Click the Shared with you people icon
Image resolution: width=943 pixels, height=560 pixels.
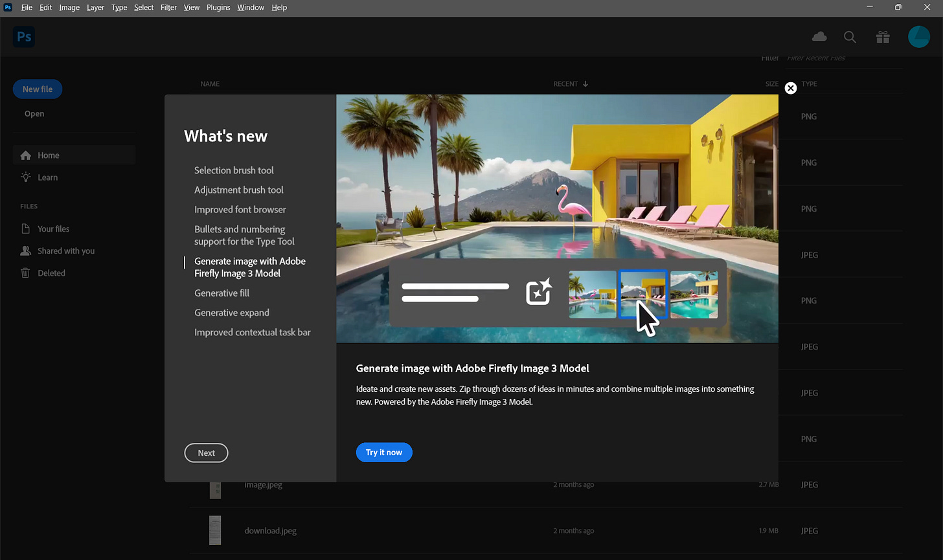point(26,251)
